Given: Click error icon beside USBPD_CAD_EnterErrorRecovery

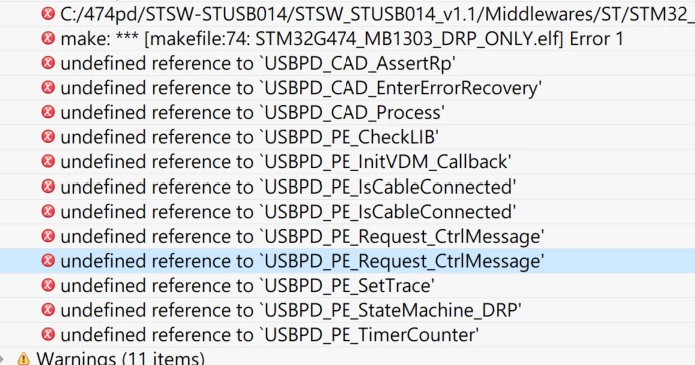Looking at the screenshot, I should point(48,88).
